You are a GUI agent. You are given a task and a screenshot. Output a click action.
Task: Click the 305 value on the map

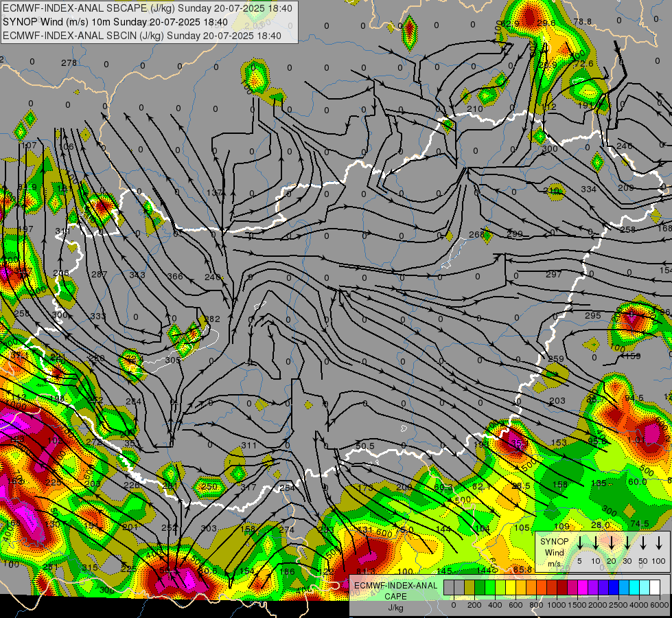click(x=173, y=360)
